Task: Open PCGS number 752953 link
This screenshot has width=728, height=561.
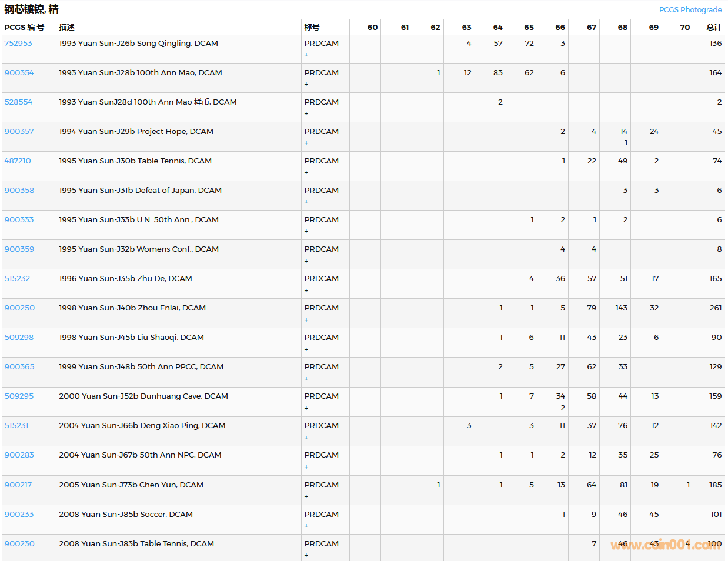Action: coord(18,44)
